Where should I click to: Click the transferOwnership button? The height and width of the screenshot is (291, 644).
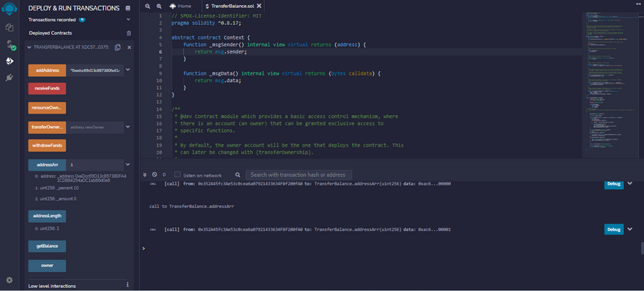coord(47,128)
